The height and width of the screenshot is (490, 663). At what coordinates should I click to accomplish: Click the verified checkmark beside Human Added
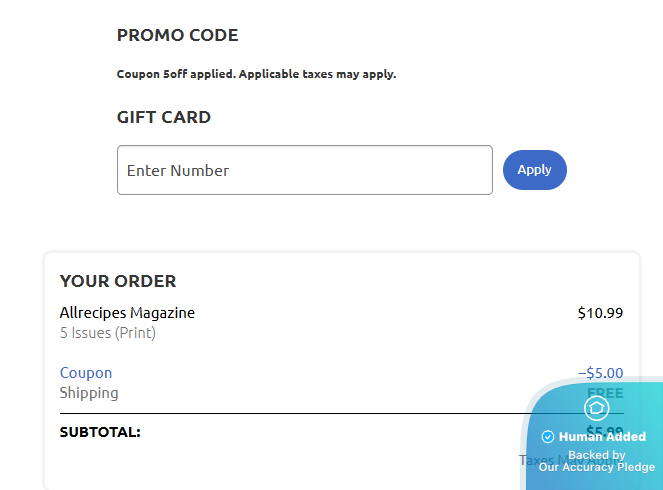(548, 437)
